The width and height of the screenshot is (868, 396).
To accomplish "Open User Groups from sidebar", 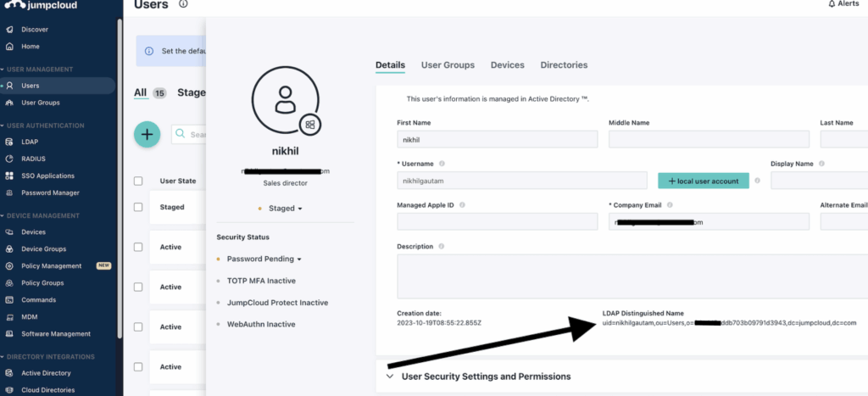I will tap(40, 103).
